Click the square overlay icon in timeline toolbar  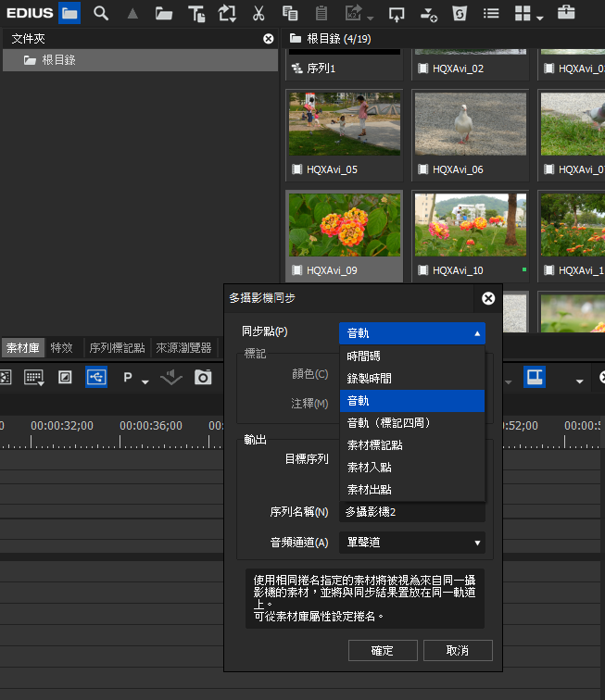[65, 377]
